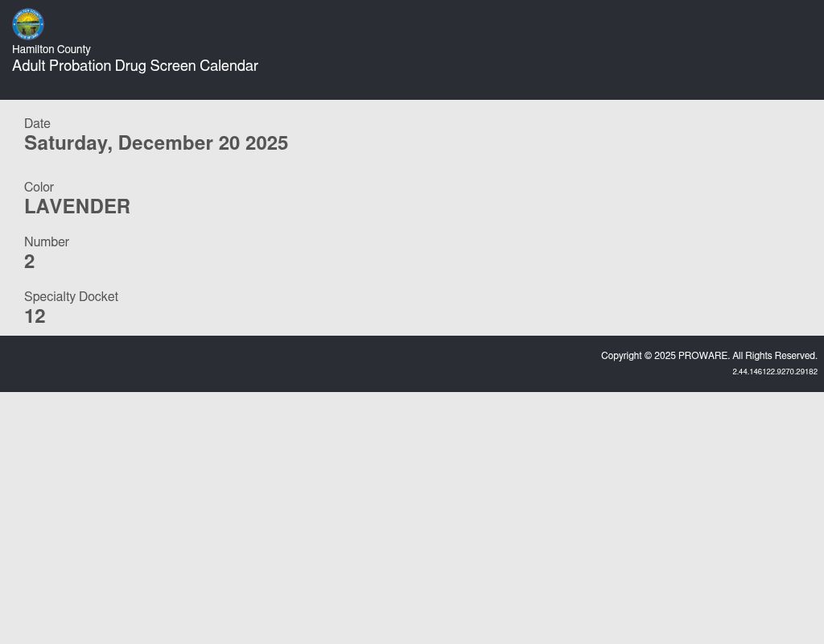824x644 pixels.
Task: Click the word Saturday in the date
Action: (x=68, y=143)
